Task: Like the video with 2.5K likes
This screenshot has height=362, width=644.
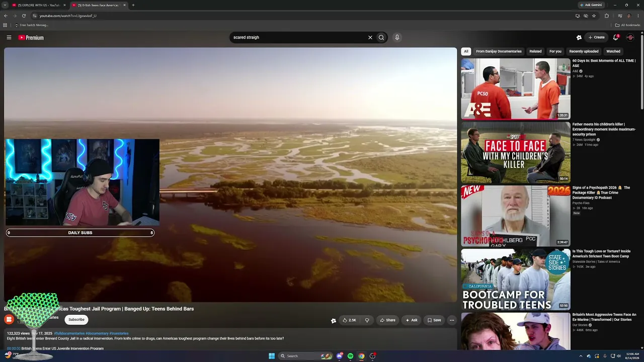Action: tap(349, 320)
